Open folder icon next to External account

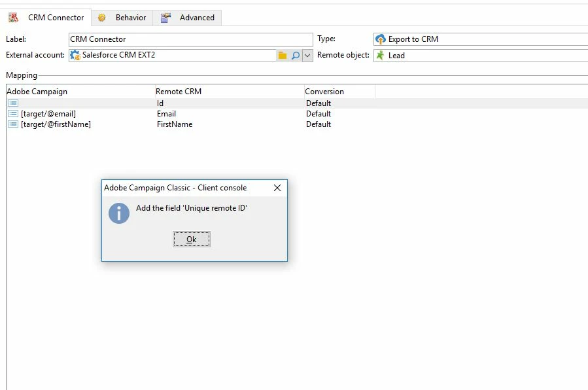click(283, 56)
